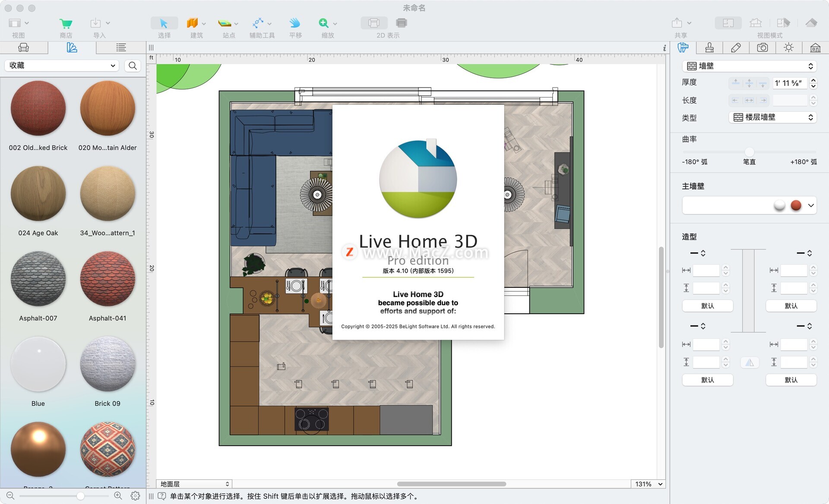Screen dimensions: 829x504
Task: Open the 辅助工具 auxiliary tools icon
Action: pyautogui.click(x=258, y=23)
